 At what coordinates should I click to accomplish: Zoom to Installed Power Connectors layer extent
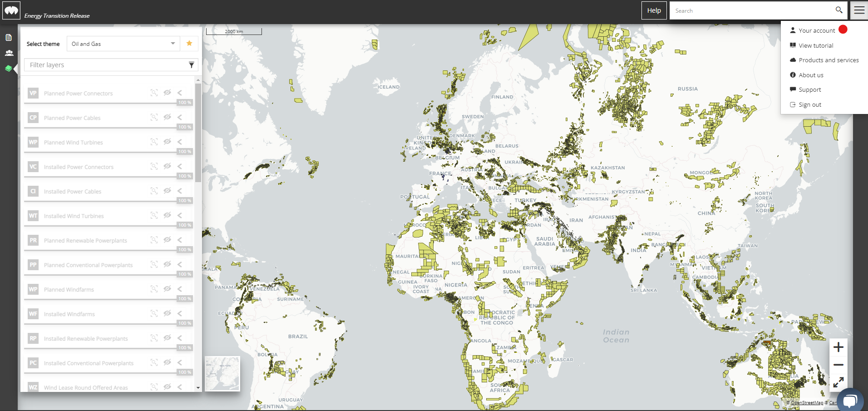[154, 166]
